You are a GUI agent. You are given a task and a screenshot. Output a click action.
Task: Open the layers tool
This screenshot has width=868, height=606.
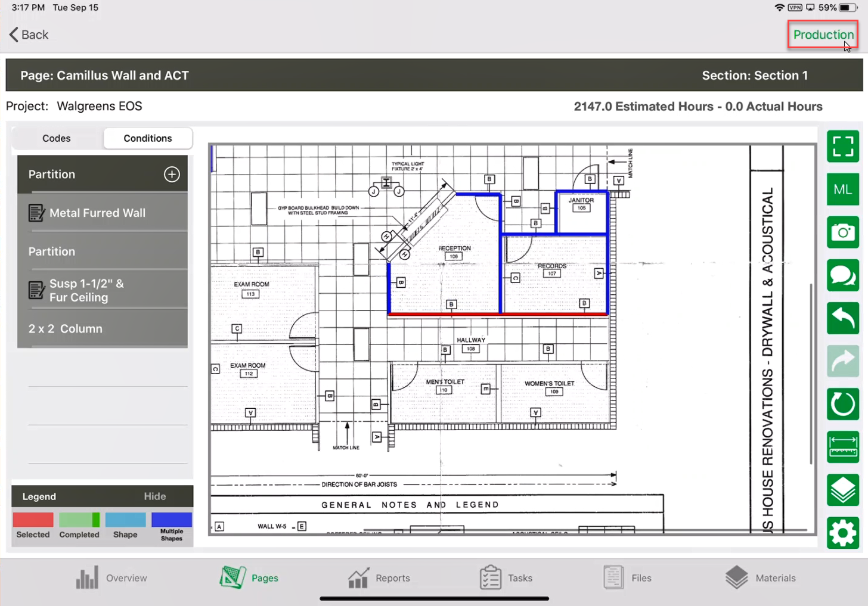842,490
